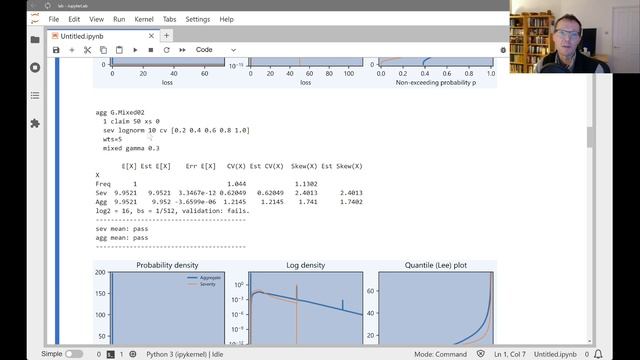The width and height of the screenshot is (640, 360).
Task: Insert a cell below with plus icon
Action: (x=72, y=50)
